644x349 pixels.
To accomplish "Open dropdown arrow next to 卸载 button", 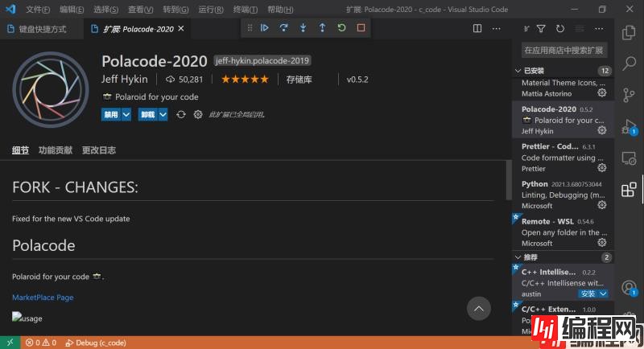I will [x=163, y=114].
